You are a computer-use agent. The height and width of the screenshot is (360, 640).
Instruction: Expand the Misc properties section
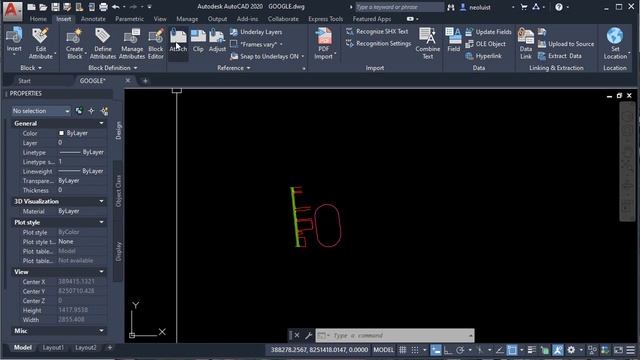pyautogui.click(x=101, y=331)
